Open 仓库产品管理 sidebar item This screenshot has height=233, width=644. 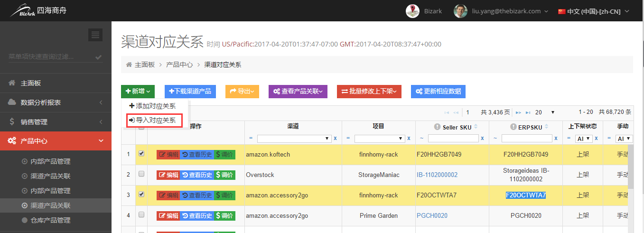(50, 220)
